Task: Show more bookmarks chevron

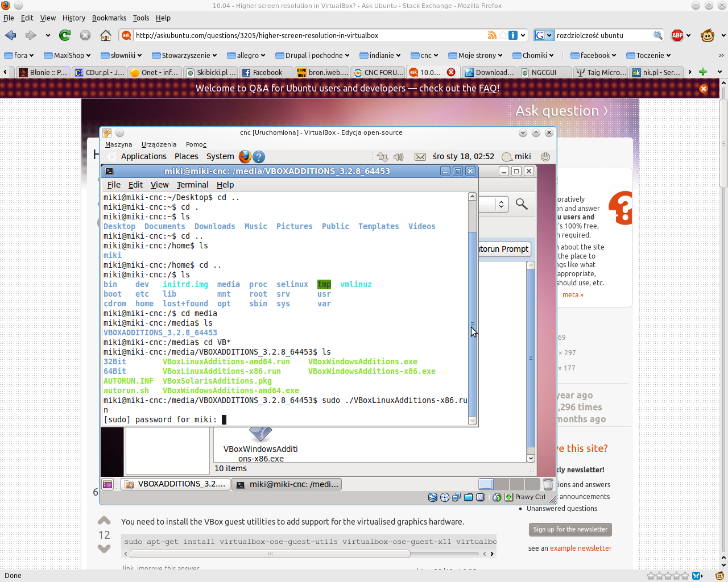Action: point(721,55)
